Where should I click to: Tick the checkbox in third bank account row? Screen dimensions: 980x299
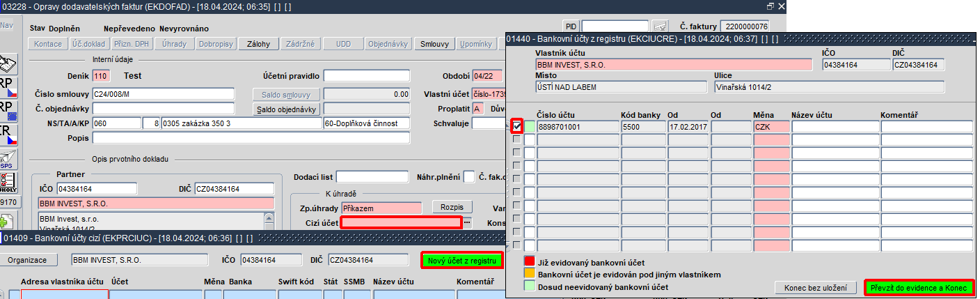(x=516, y=153)
